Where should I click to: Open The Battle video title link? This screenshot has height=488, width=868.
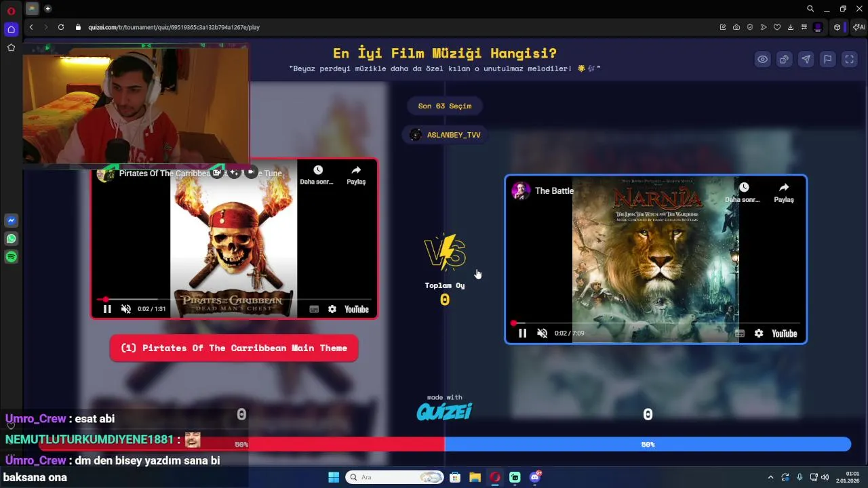[x=555, y=190]
